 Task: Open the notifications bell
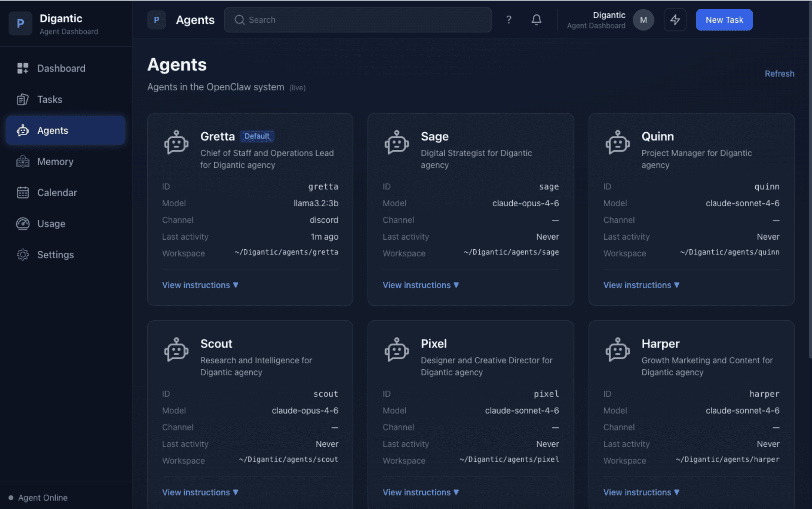coord(536,20)
